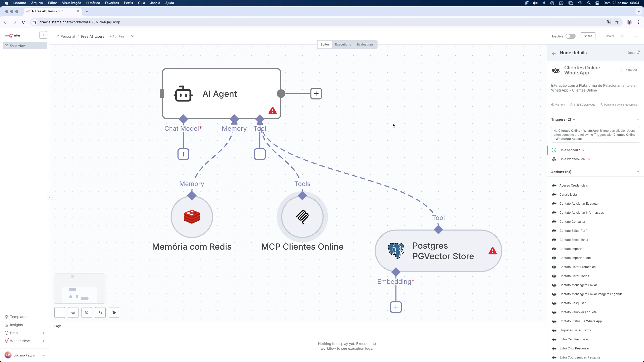Open the workflow more options menu

click(635, 36)
